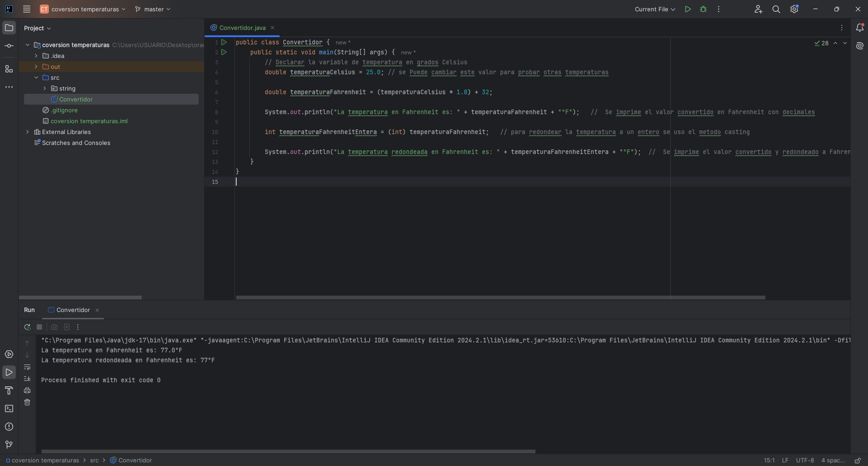Close the Convertidor run tab
This screenshot has width=868, height=466.
(x=97, y=310)
